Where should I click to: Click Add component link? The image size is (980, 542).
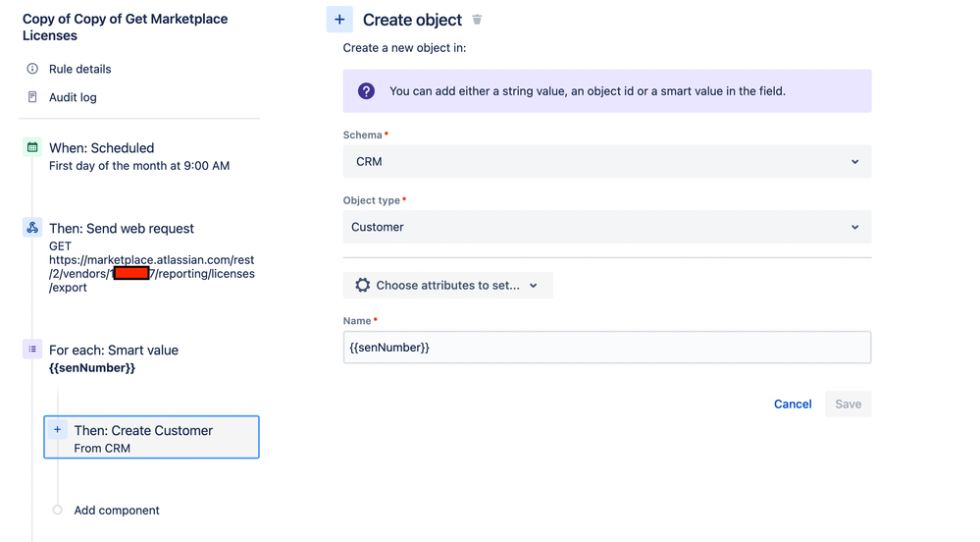coord(117,510)
